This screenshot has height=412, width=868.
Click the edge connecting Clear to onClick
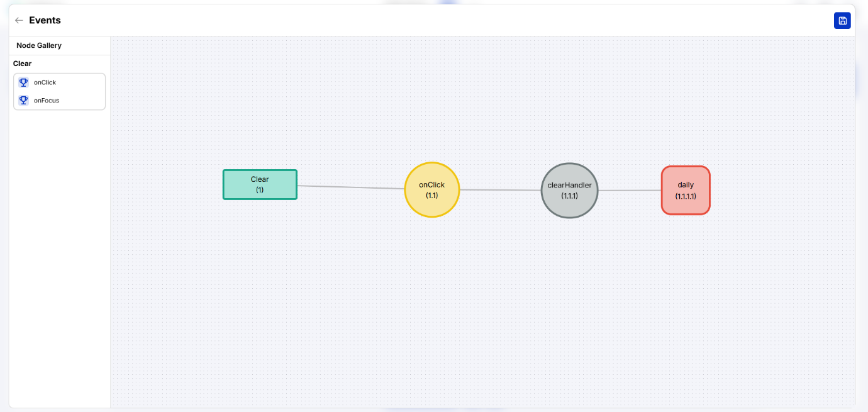(x=350, y=187)
